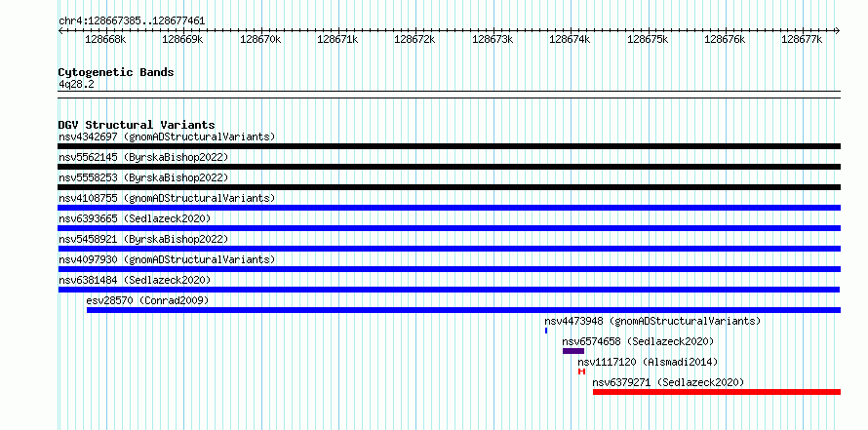Open nsv6379271 (Sedlazeck2020) label
The image size is (868, 430).
point(668,382)
